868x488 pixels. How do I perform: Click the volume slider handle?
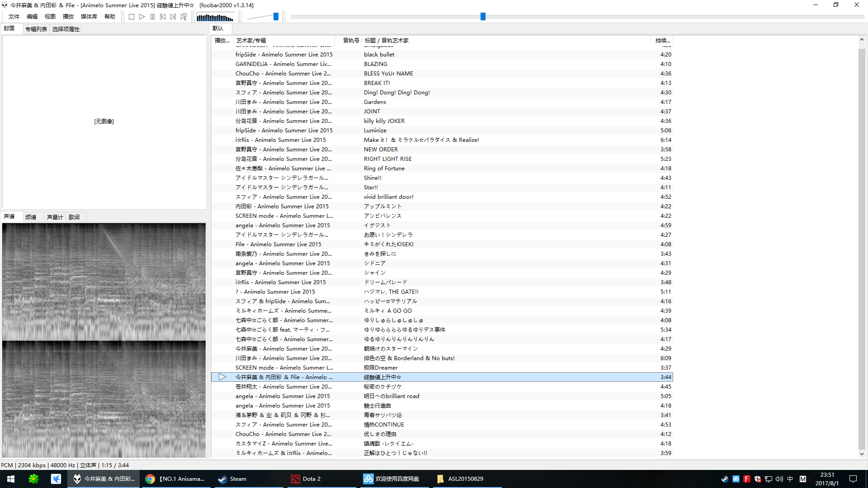pyautogui.click(x=276, y=17)
